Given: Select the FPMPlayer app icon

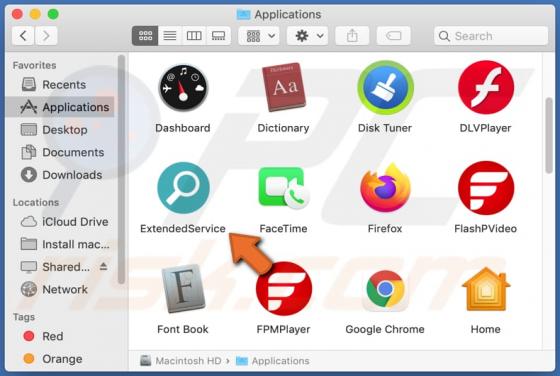Looking at the screenshot, I should 284,289.
